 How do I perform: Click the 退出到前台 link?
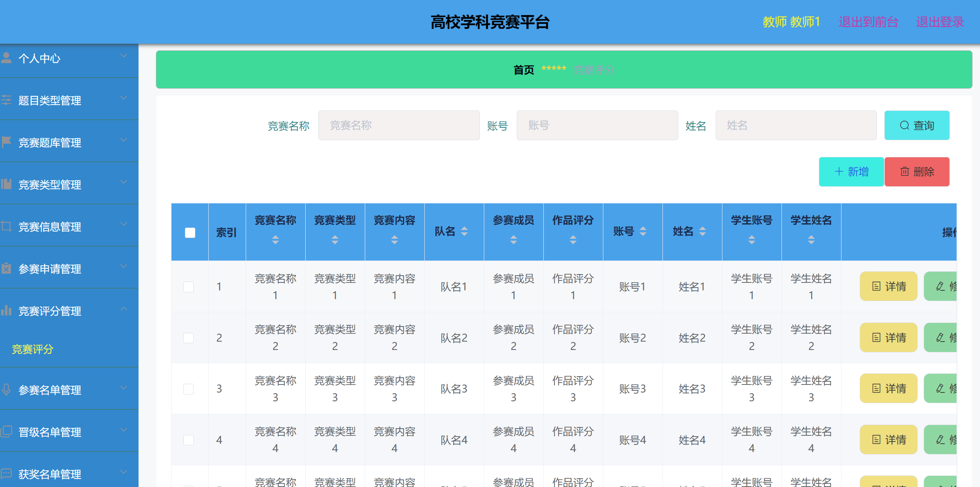tap(868, 22)
